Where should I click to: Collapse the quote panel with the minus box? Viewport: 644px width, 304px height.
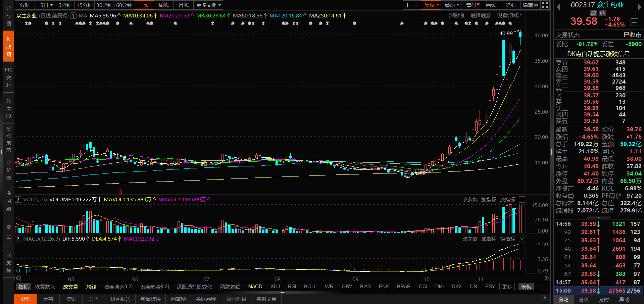(x=634, y=22)
